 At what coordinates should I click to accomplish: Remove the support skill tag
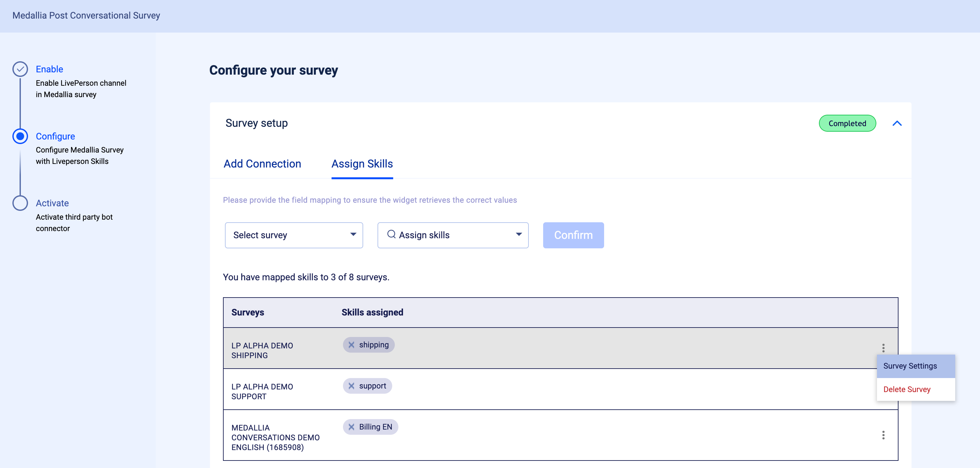click(351, 386)
